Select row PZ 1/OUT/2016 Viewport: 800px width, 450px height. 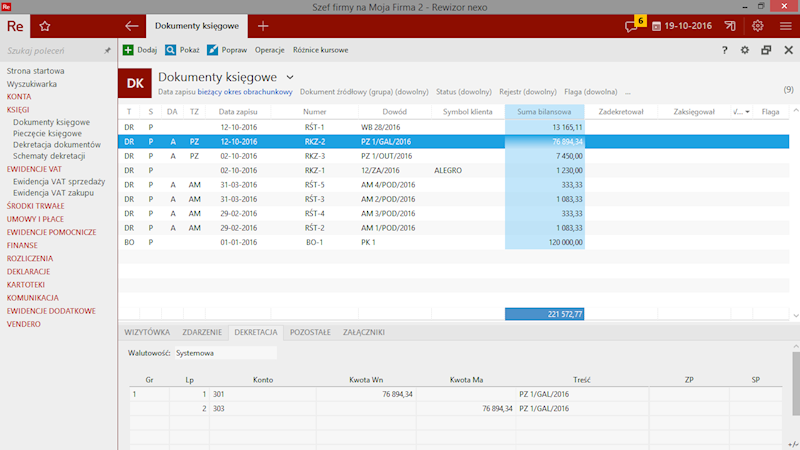pos(454,156)
